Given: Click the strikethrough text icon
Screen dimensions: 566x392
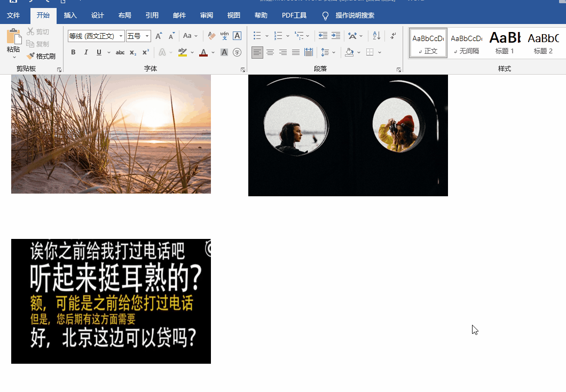Looking at the screenshot, I should tap(120, 52).
